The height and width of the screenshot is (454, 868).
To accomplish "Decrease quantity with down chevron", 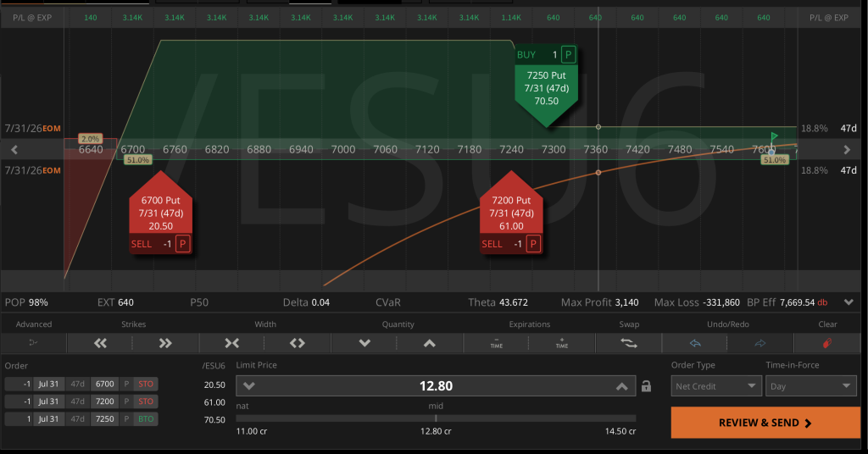I will coord(364,343).
